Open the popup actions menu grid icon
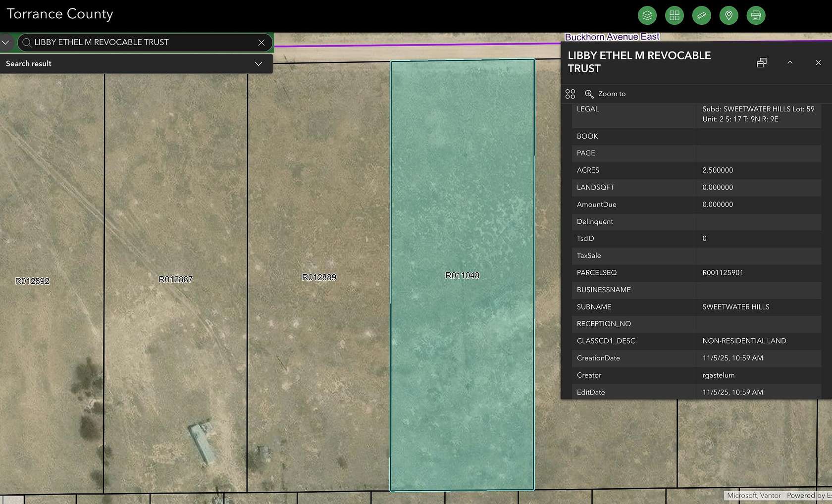The width and height of the screenshot is (832, 504). pyautogui.click(x=570, y=94)
